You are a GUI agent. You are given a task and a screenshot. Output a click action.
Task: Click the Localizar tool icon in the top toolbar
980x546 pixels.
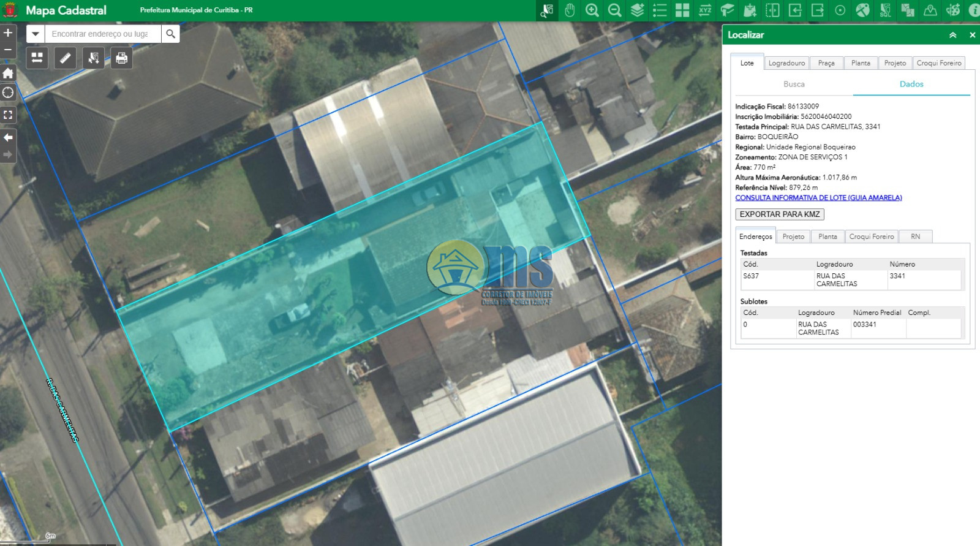[x=546, y=10]
